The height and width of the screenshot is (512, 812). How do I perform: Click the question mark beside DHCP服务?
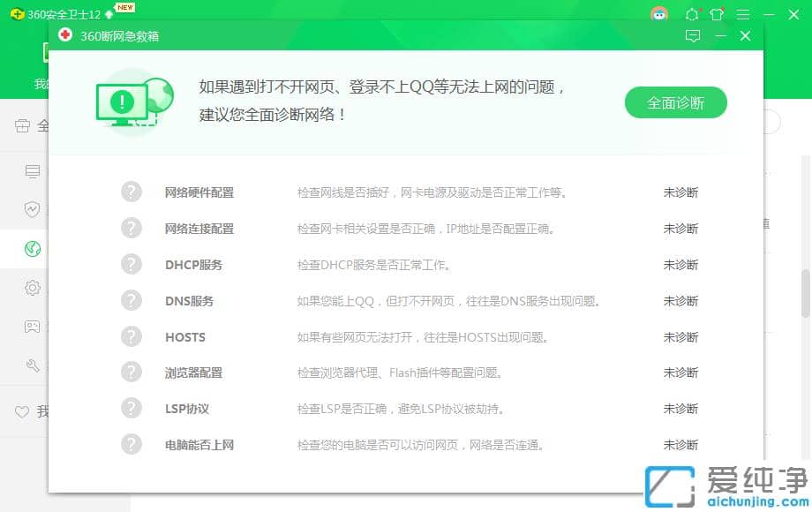coord(132,264)
